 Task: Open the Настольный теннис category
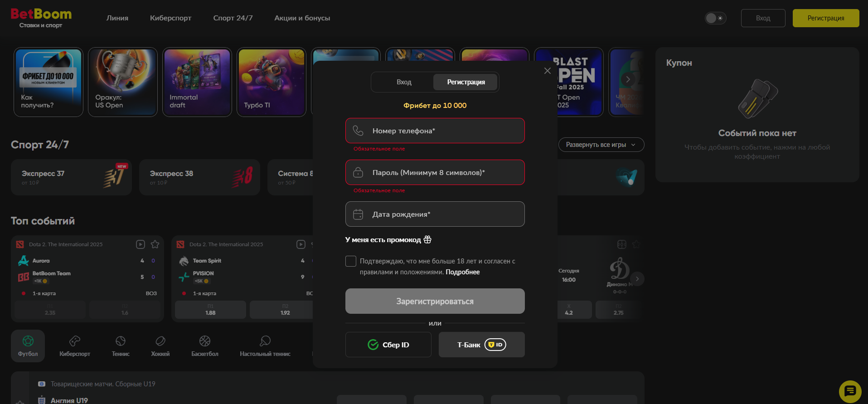[x=265, y=346]
